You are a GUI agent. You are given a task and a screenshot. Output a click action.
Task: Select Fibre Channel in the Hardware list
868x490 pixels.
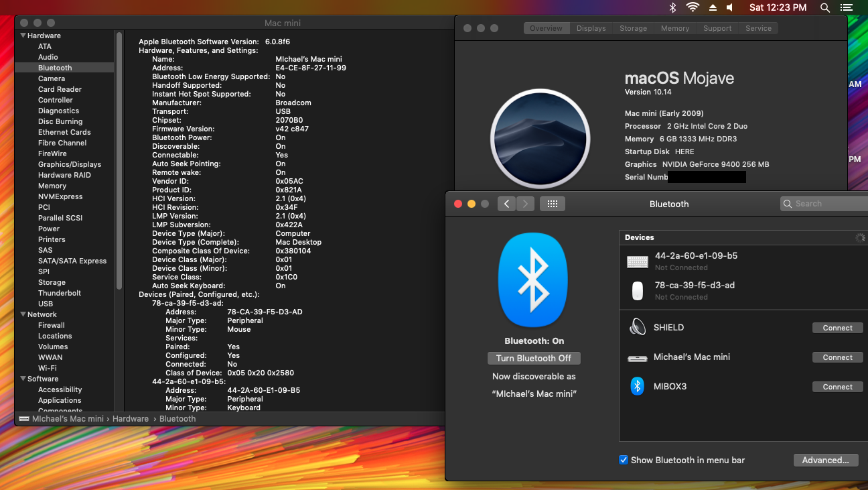pyautogui.click(x=62, y=143)
